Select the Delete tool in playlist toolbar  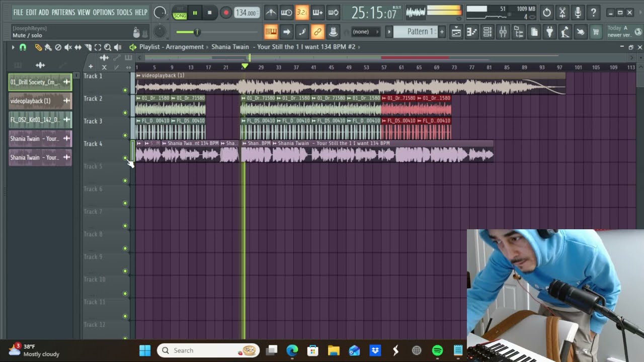click(58, 47)
